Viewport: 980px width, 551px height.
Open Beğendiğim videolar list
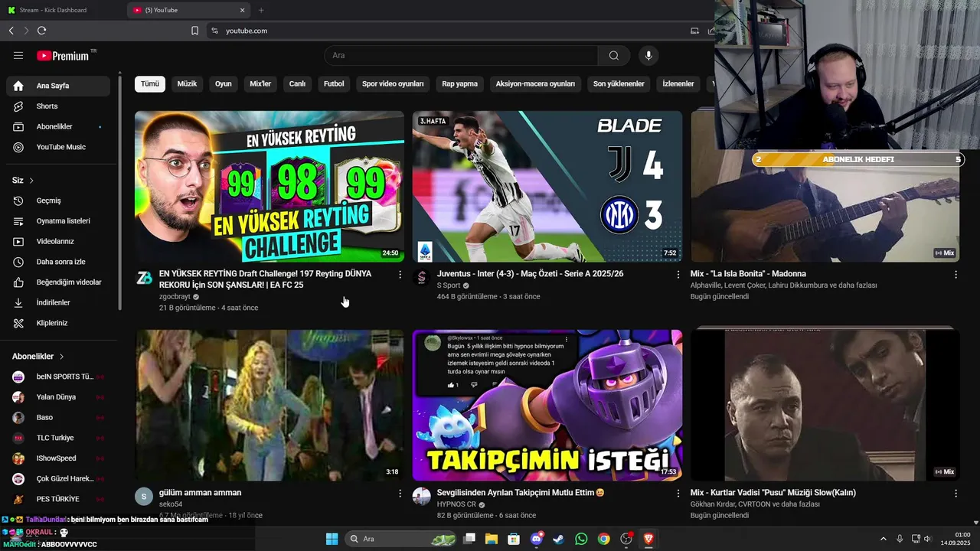tap(58, 282)
